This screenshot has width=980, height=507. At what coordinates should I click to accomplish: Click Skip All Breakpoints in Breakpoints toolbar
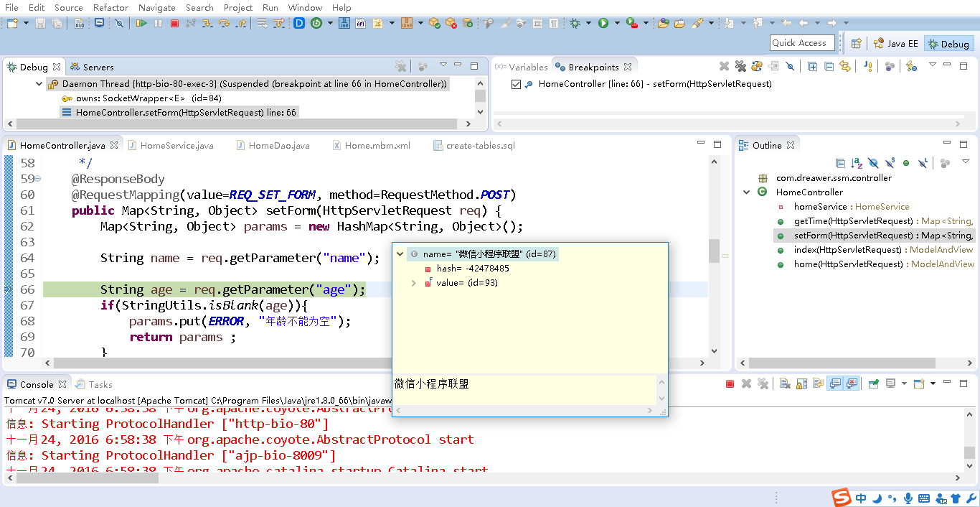[x=790, y=66]
